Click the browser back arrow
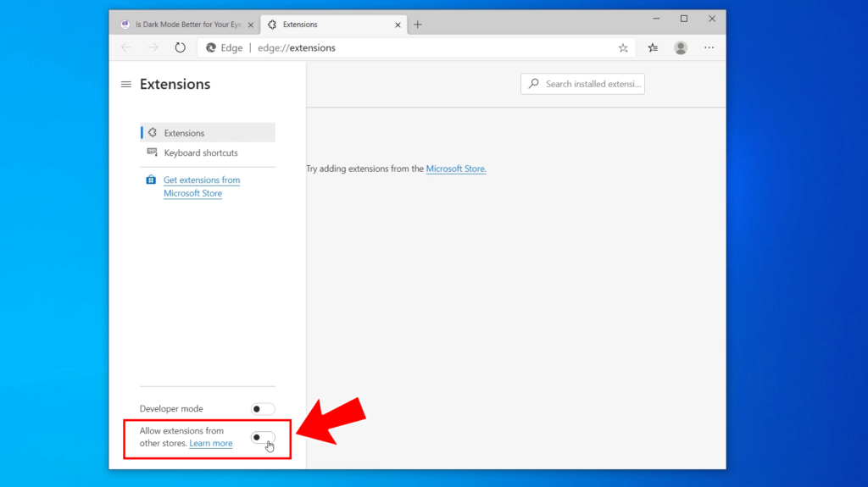Viewport: 868px width, 487px height. (x=126, y=47)
